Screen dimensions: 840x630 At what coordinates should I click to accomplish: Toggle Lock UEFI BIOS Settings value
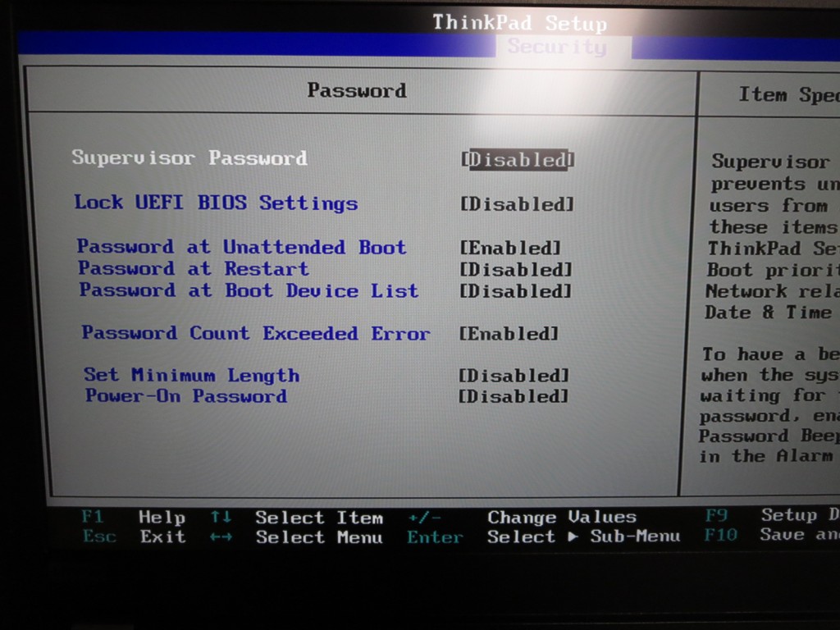(x=517, y=204)
